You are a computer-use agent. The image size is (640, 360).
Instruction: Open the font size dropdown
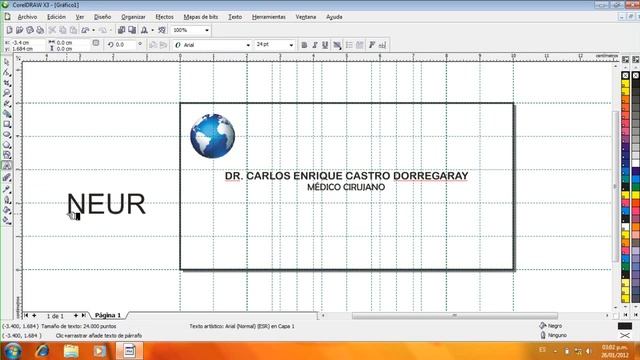[291, 45]
